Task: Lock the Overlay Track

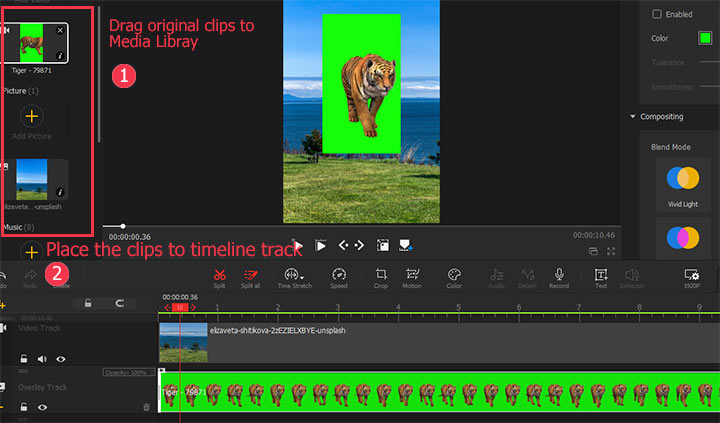Action: point(23,407)
